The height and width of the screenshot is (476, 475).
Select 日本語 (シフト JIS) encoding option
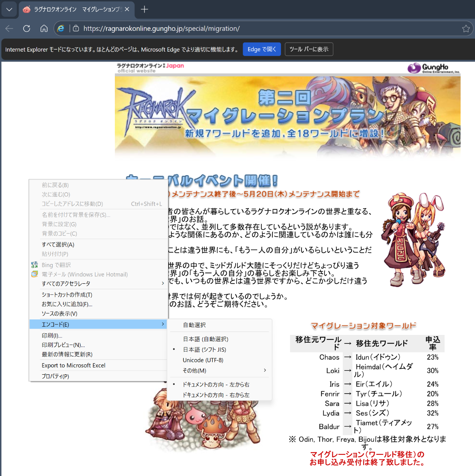(x=204, y=350)
